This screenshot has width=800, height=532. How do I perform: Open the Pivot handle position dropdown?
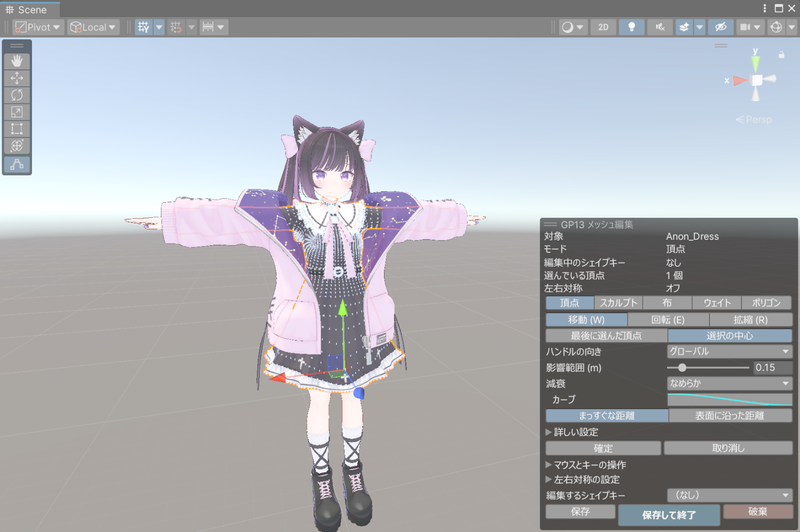[x=38, y=27]
